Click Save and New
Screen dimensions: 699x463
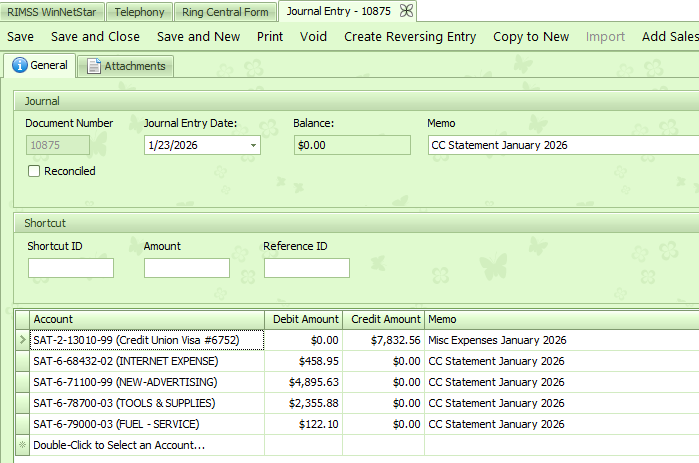198,37
